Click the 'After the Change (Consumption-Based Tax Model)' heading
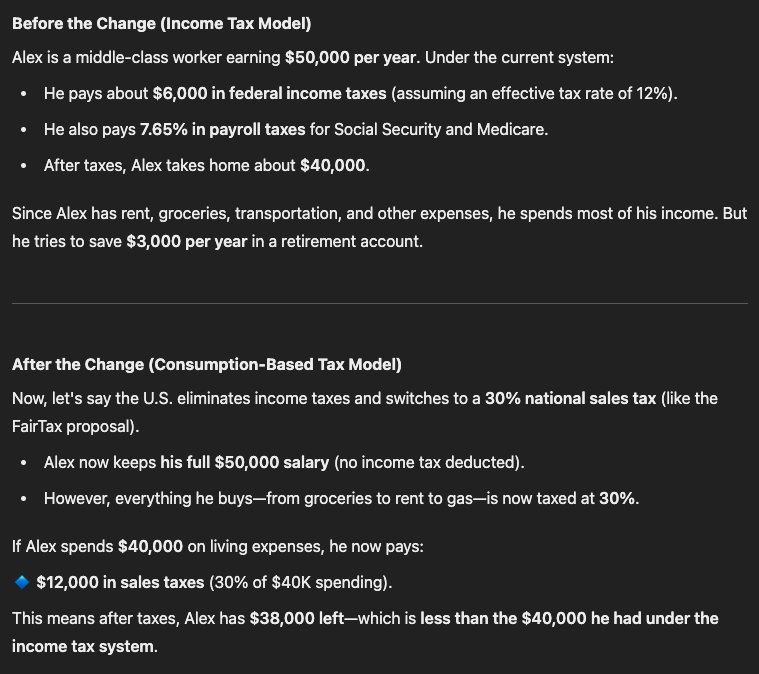The width and height of the screenshot is (759, 674). tap(207, 365)
